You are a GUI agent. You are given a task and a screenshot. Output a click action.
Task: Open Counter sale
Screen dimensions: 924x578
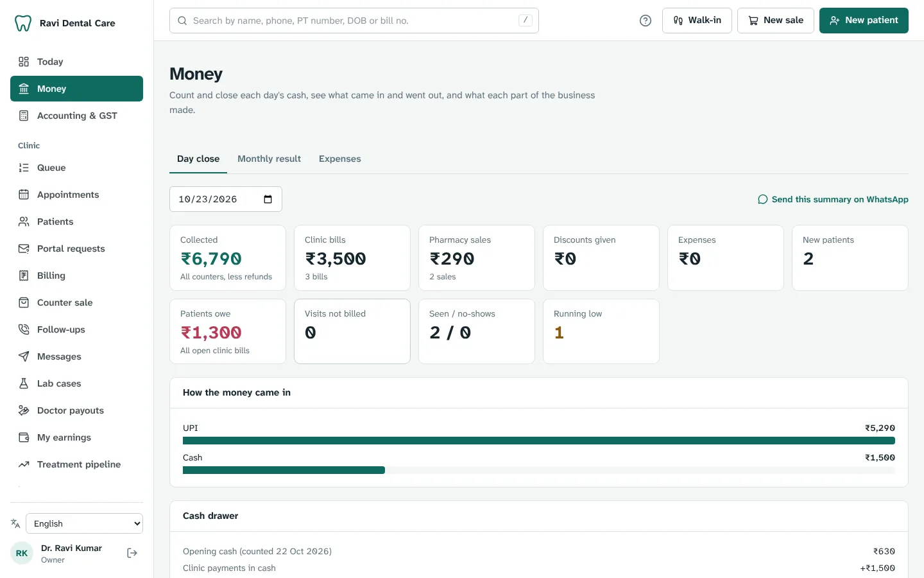(76, 302)
